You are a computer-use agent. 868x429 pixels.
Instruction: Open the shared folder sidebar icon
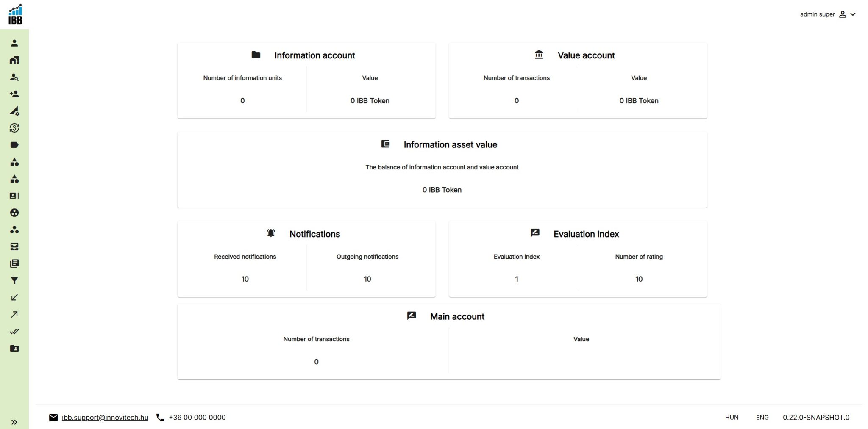point(14,348)
